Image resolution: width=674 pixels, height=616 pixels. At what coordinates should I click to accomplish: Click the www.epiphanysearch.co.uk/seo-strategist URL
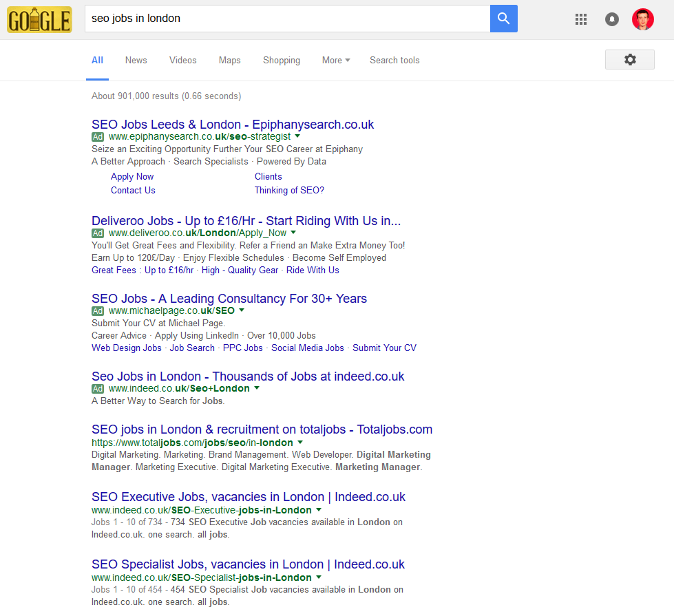click(x=200, y=137)
